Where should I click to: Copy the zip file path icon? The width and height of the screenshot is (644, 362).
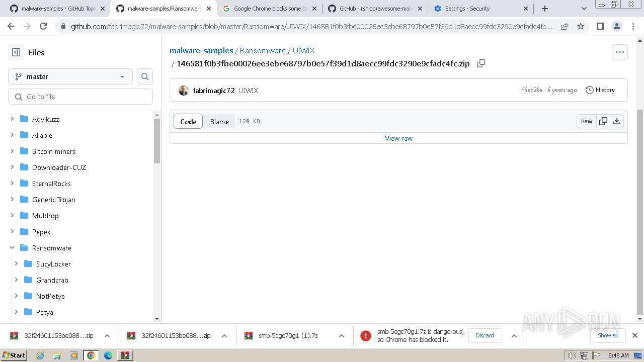[x=481, y=63]
